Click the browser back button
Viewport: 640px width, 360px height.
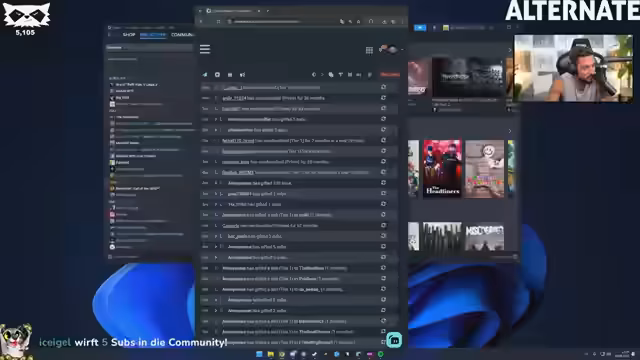pos(201,21)
